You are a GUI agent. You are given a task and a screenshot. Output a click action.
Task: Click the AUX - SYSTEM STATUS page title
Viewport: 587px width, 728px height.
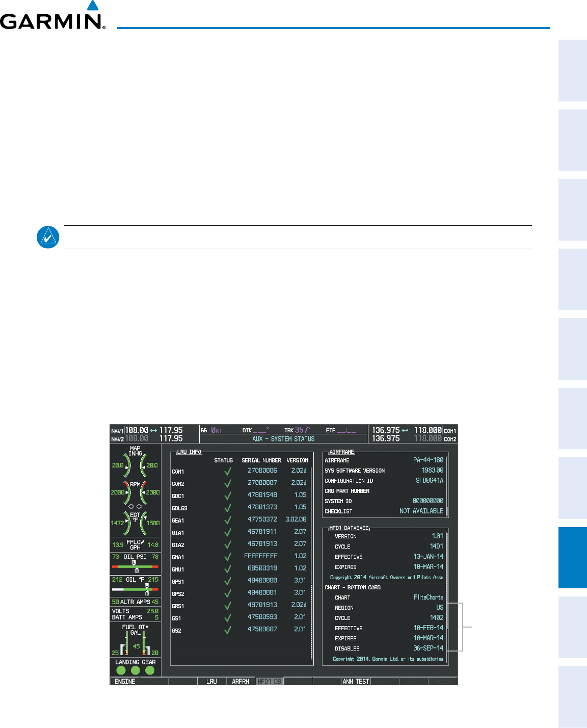click(x=284, y=439)
